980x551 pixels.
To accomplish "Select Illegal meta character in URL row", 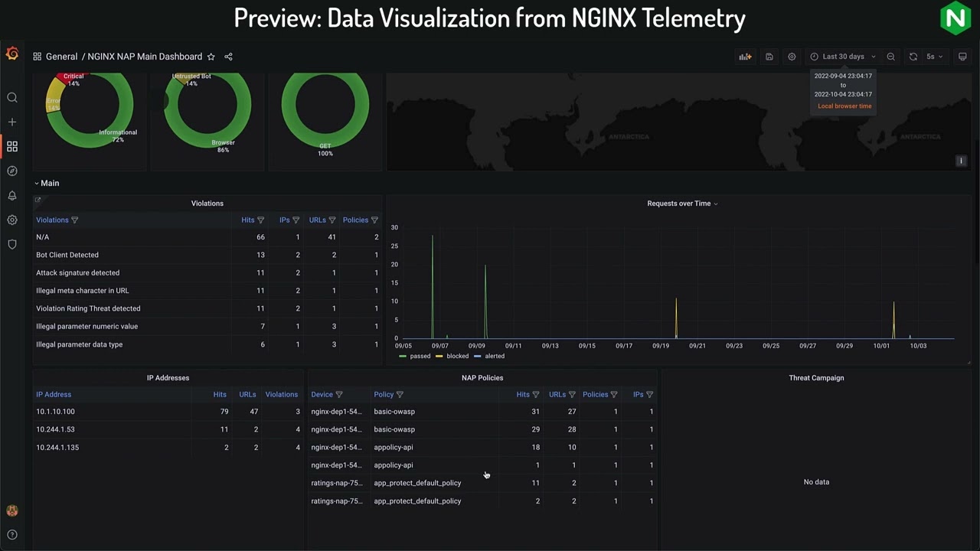I will (207, 291).
